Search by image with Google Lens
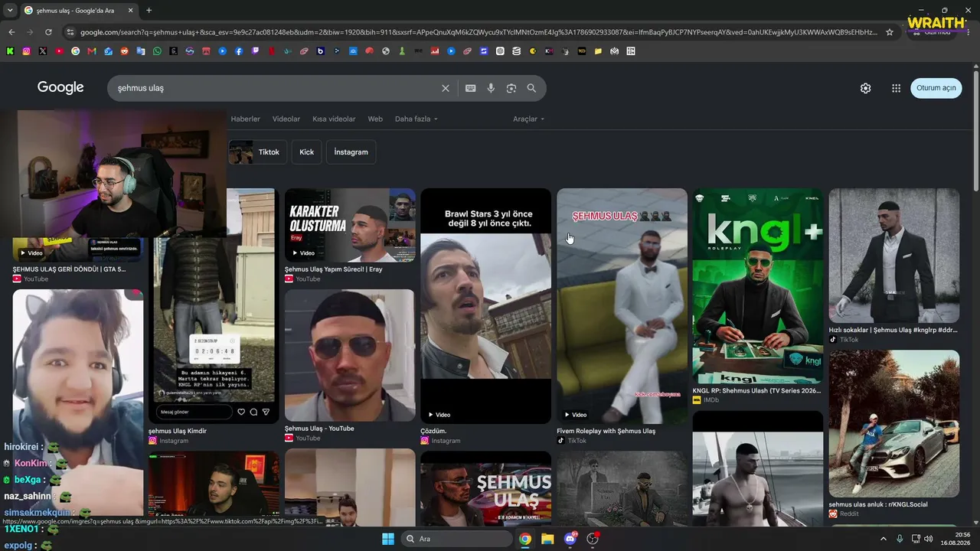980x551 pixels. pos(511,88)
